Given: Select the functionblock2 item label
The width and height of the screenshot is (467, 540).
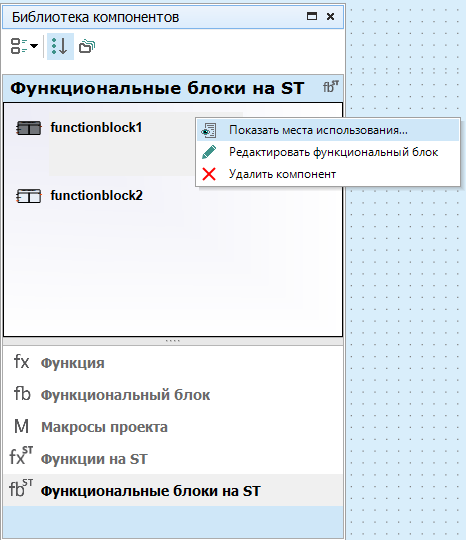Looking at the screenshot, I should tap(96, 196).
